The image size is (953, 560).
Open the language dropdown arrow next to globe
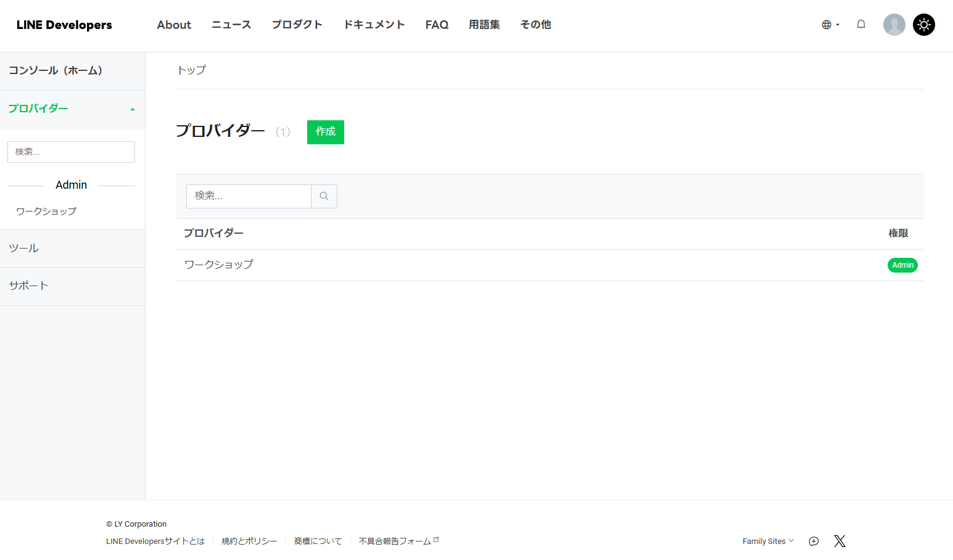tap(837, 25)
